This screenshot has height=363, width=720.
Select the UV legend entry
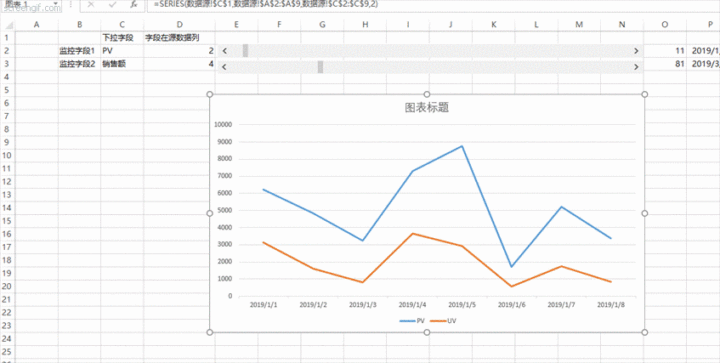point(443,321)
